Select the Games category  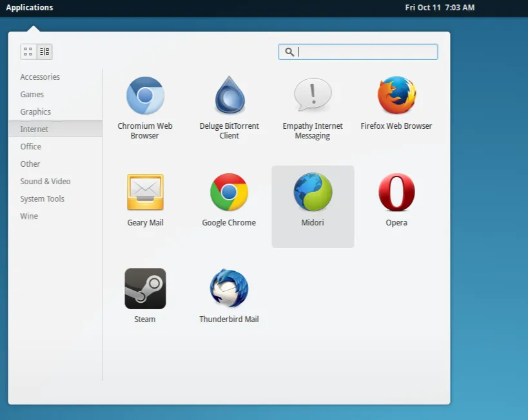click(x=32, y=95)
